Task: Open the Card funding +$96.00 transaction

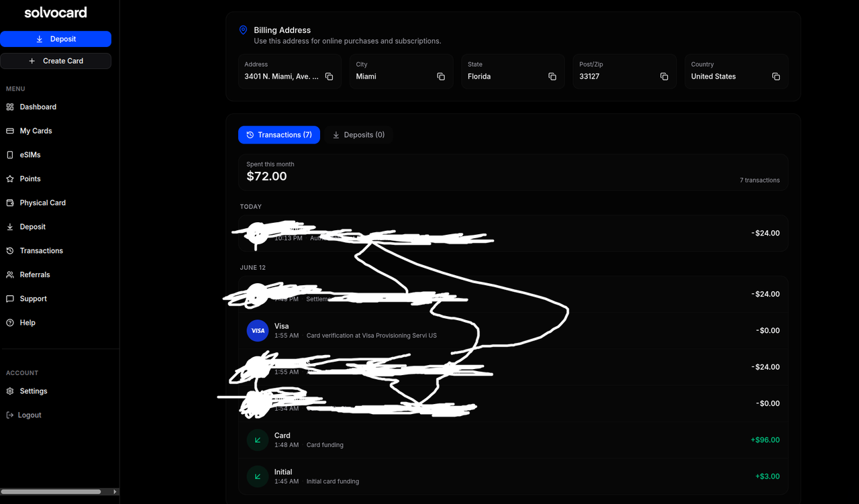Action: pyautogui.click(x=513, y=440)
